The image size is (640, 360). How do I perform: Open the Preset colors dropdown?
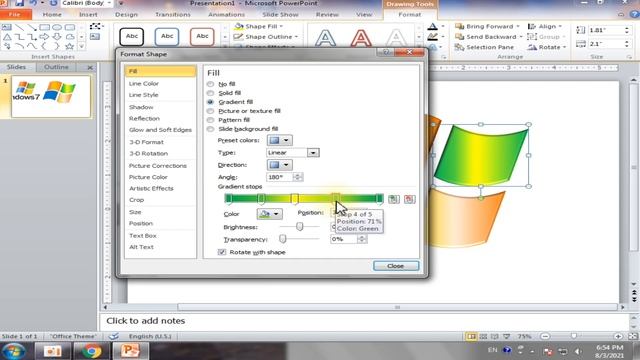tap(280, 140)
